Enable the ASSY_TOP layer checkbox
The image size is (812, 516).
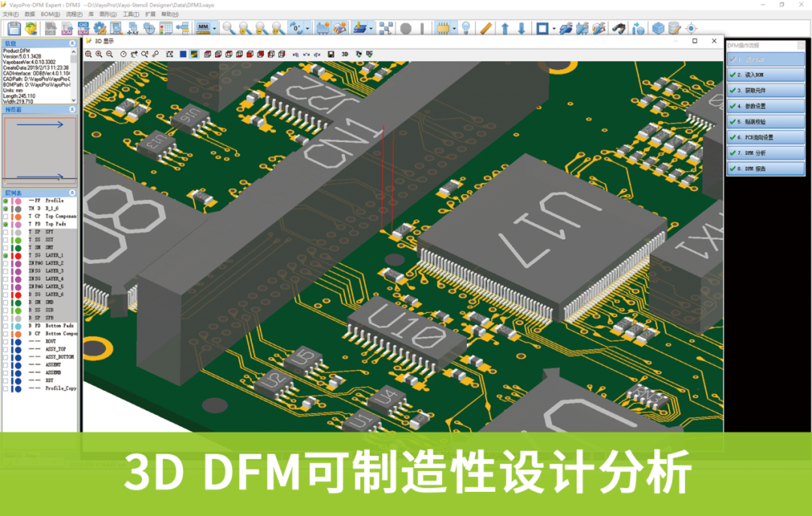coord(6,350)
